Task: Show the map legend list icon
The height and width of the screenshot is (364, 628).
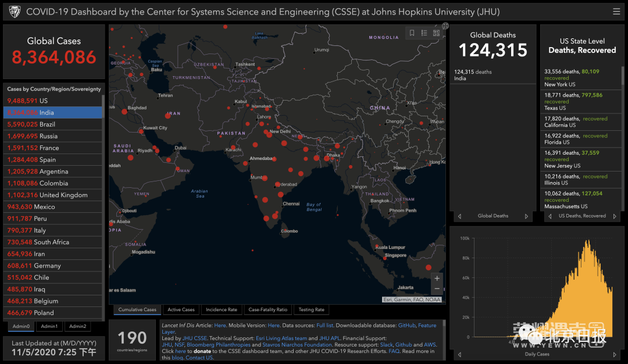Action: 424,33
